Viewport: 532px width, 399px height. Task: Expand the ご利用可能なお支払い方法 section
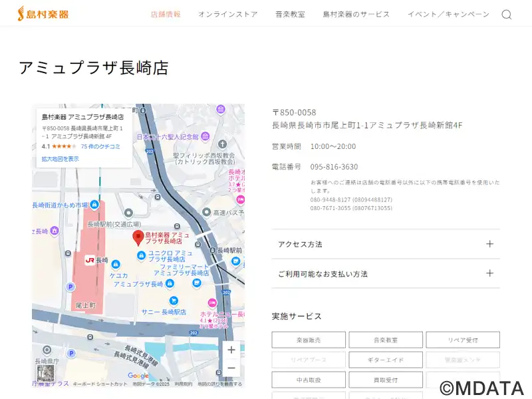pyautogui.click(x=386, y=273)
